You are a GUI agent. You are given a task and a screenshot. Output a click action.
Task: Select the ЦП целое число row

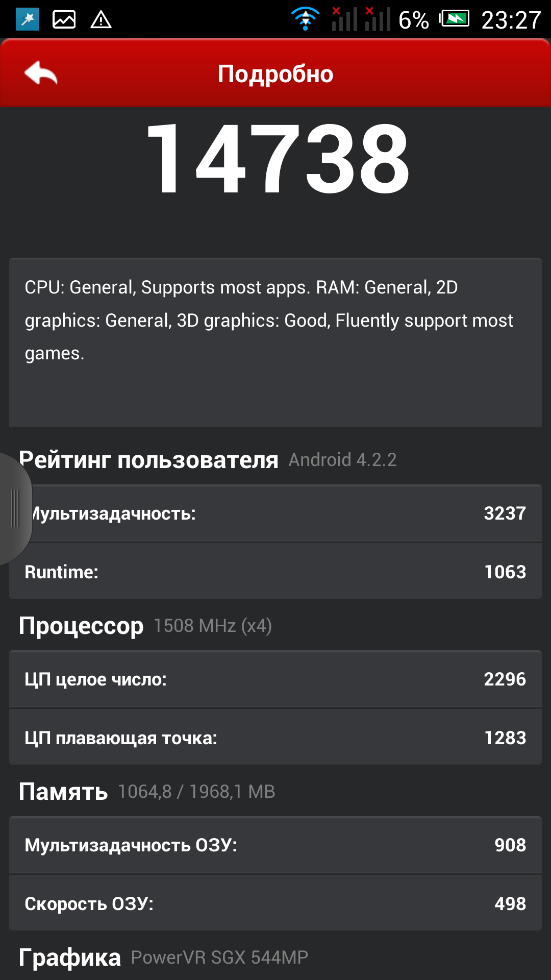[x=275, y=679]
